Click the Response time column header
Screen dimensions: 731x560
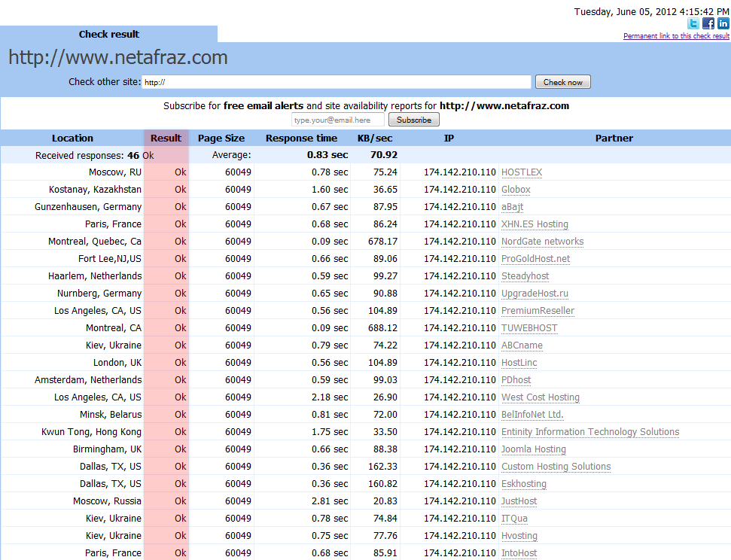[301, 138]
